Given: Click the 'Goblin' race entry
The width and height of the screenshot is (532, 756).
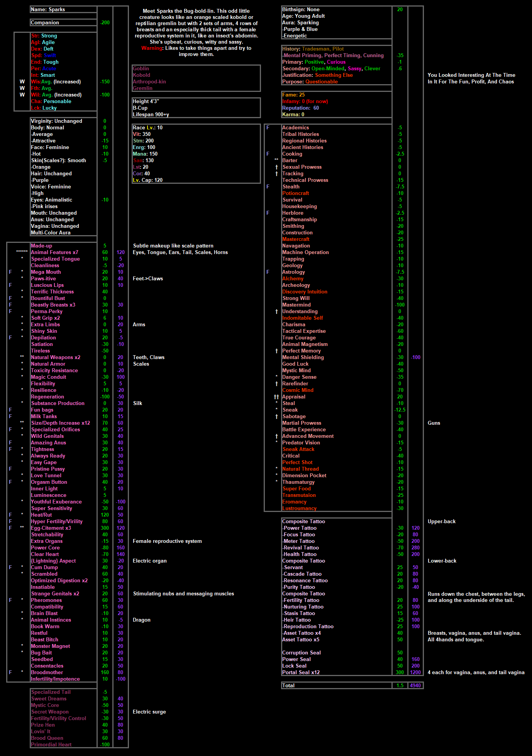Looking at the screenshot, I should click(x=141, y=68).
